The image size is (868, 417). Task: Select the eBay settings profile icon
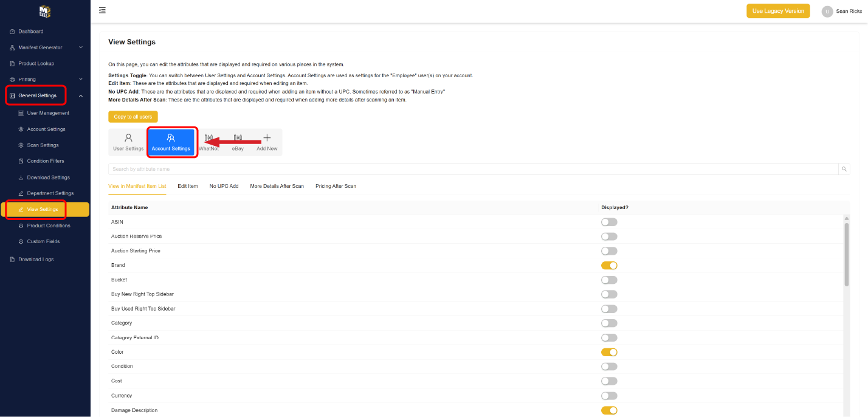238,139
